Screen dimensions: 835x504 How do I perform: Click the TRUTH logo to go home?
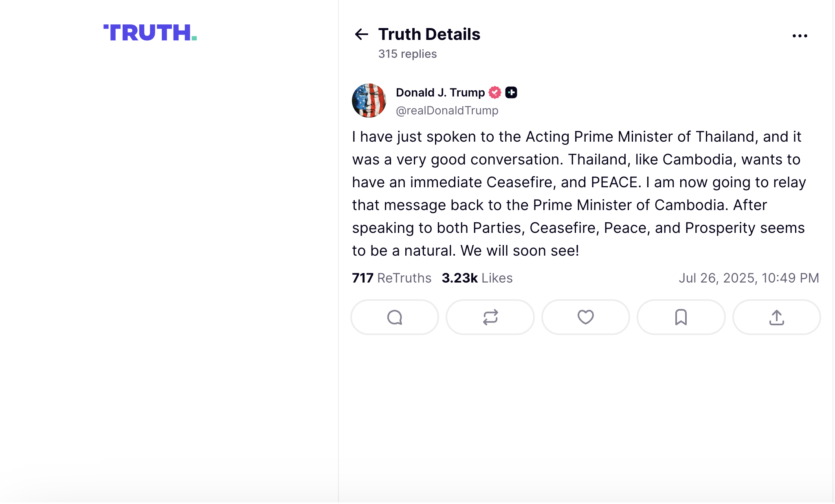(x=147, y=33)
